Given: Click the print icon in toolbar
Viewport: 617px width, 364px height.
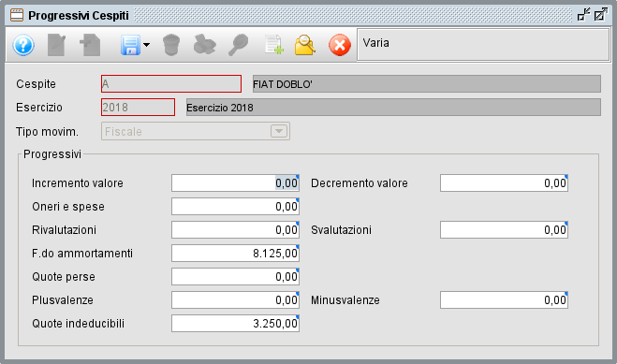Looking at the screenshot, I should coord(204,45).
